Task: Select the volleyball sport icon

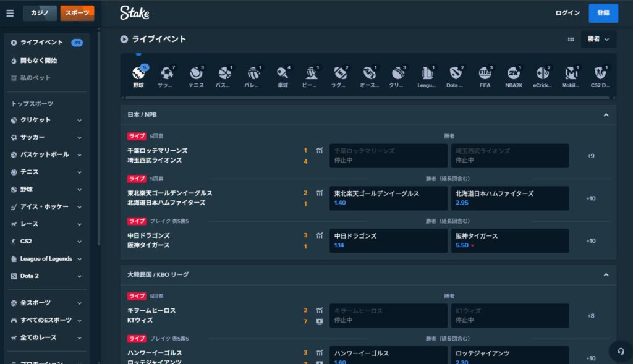Action: 253,76
